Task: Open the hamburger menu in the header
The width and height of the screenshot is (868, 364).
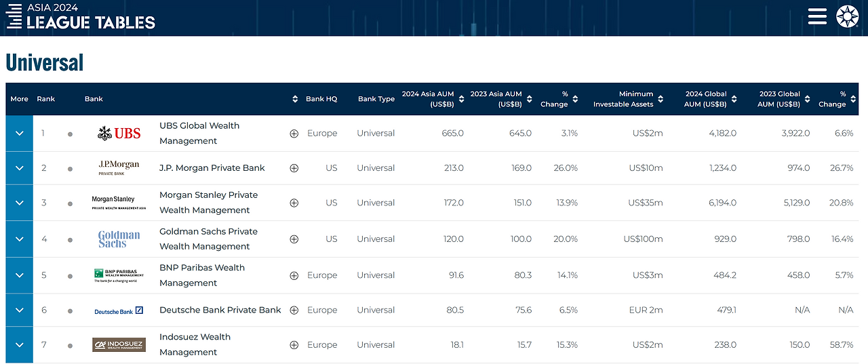Action: (817, 16)
